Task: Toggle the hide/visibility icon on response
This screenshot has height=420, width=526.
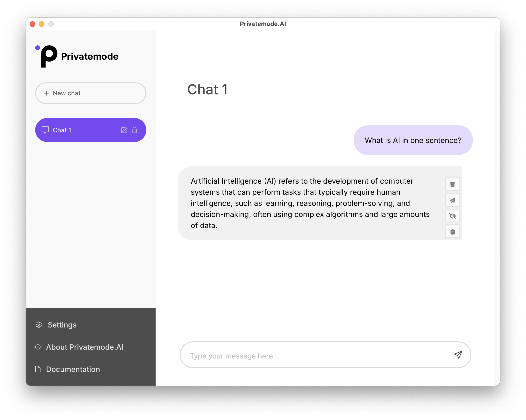Action: click(x=452, y=216)
